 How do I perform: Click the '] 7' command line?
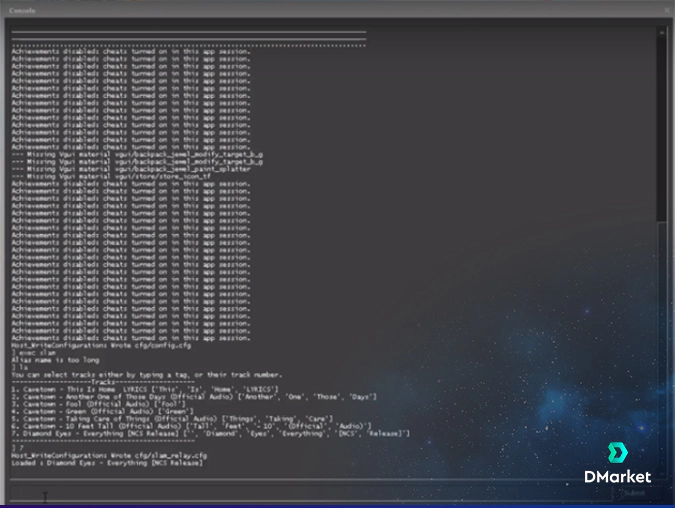(x=18, y=448)
